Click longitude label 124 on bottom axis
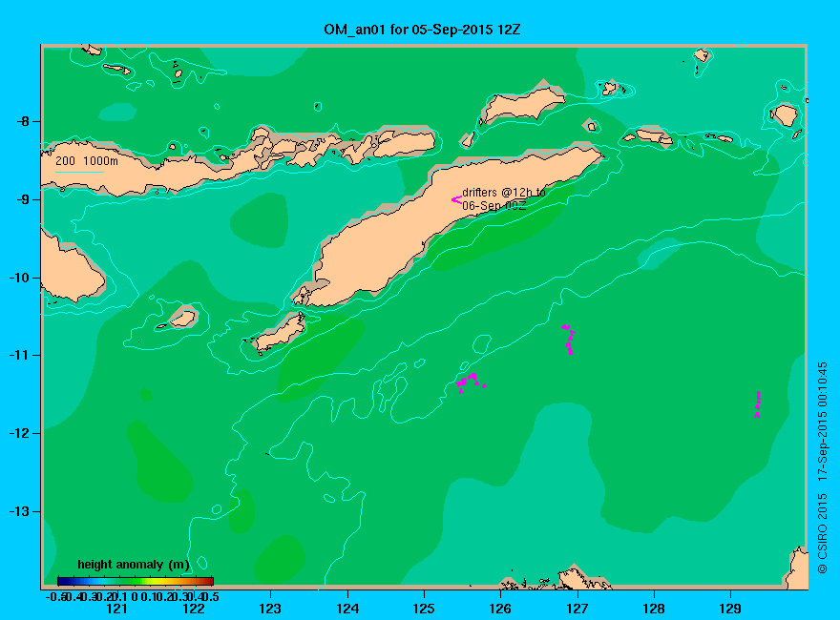840x620 pixels. (x=347, y=609)
